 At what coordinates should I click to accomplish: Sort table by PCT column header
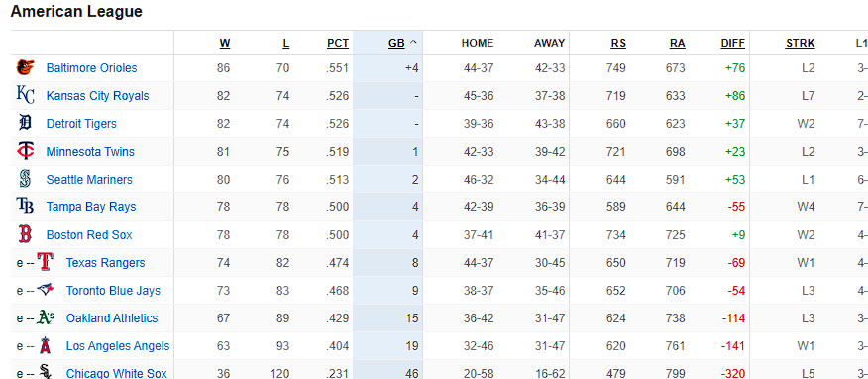click(x=338, y=43)
